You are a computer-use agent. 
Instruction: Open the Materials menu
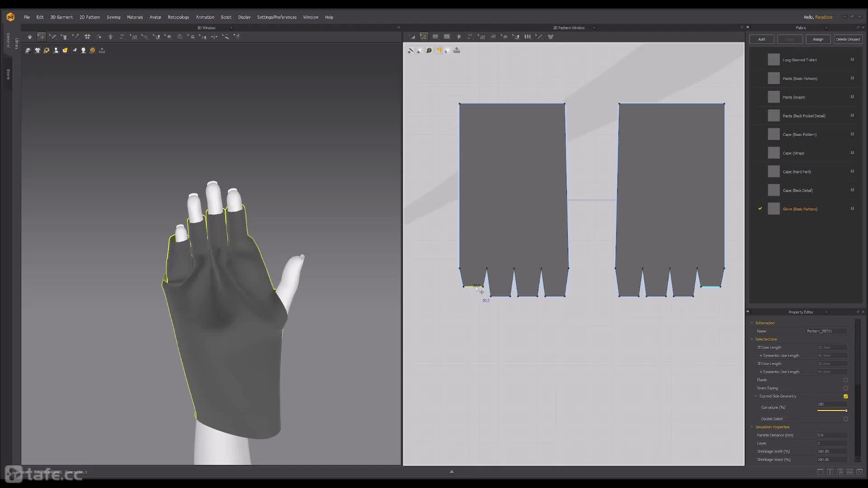[135, 17]
